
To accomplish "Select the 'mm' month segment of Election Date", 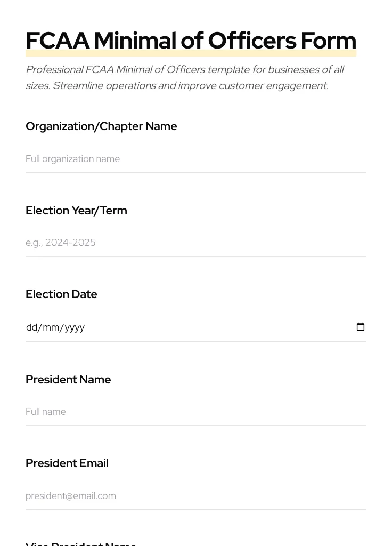I will (x=51, y=327).
